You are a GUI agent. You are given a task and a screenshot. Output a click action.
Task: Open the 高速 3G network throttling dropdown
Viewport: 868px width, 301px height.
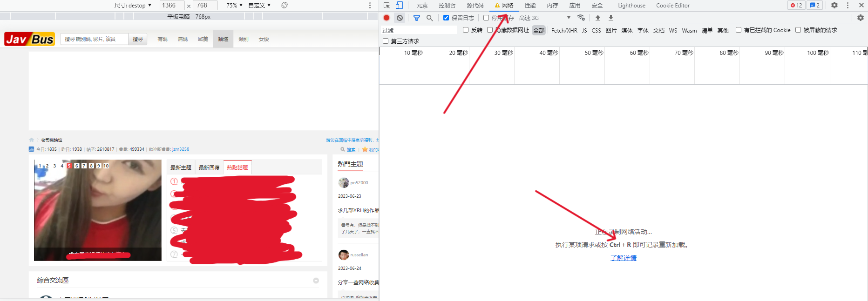544,18
